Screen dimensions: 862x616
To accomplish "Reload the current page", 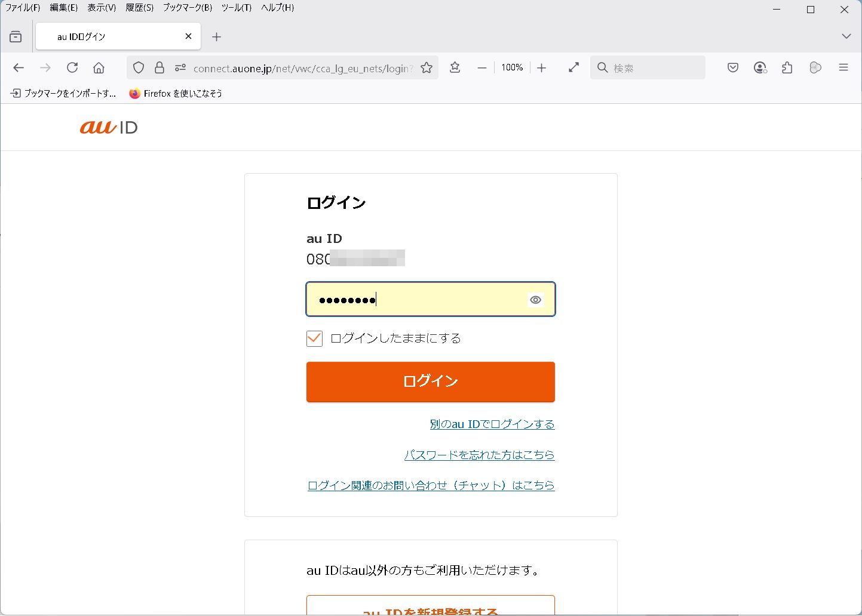I will tap(72, 68).
